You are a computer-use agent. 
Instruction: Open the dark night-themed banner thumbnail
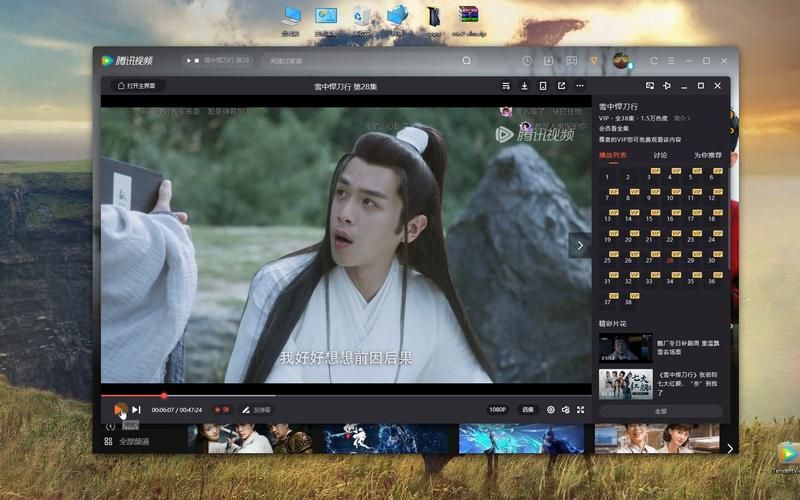(x=385, y=439)
